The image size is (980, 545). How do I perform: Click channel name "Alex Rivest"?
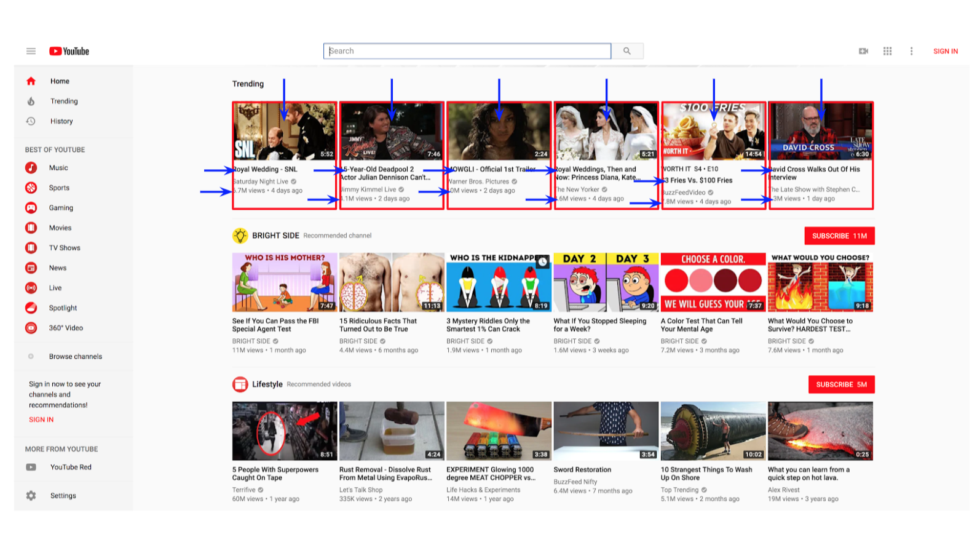coord(784,490)
